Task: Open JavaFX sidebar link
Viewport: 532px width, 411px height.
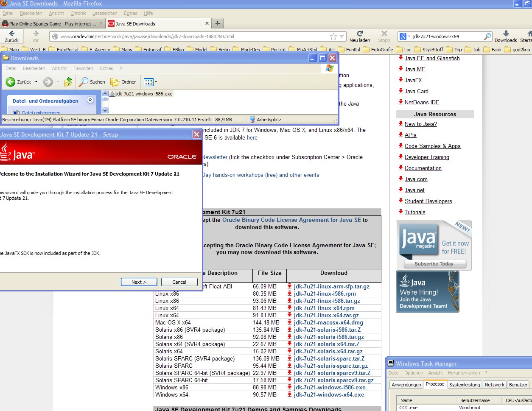Action: (413, 80)
